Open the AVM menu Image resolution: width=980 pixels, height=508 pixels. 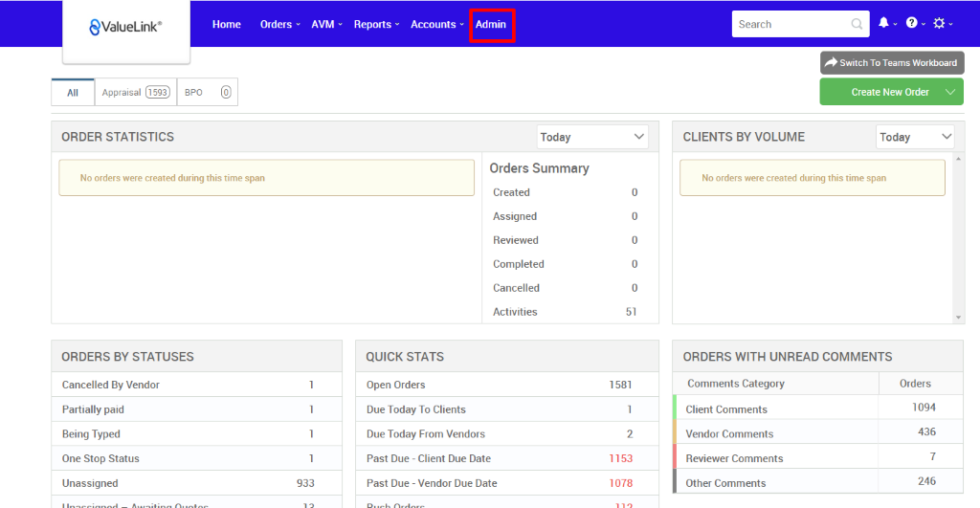point(326,24)
